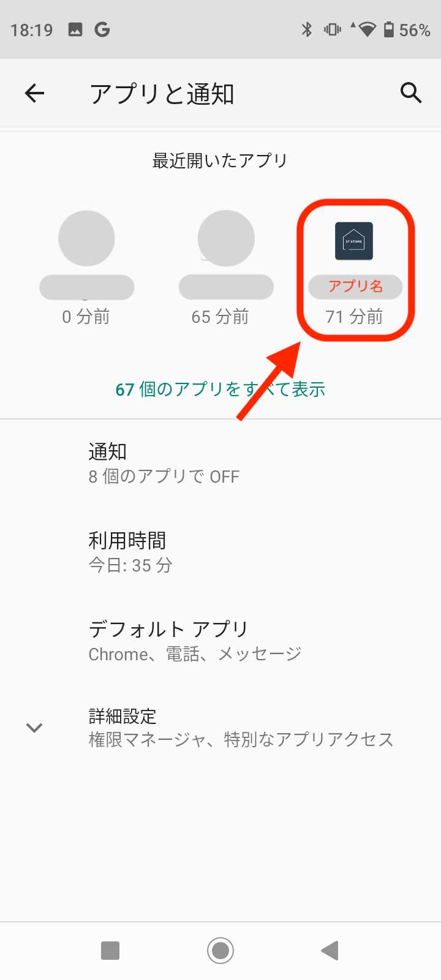Screen dimensions: 441x980
Task: Tap the back arrow icon
Action: click(35, 93)
